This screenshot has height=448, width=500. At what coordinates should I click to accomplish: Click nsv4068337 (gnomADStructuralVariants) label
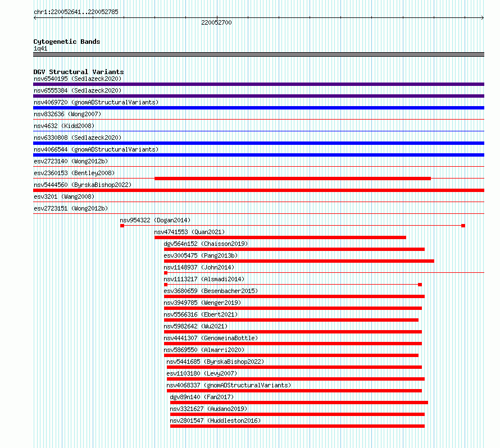click(x=229, y=385)
